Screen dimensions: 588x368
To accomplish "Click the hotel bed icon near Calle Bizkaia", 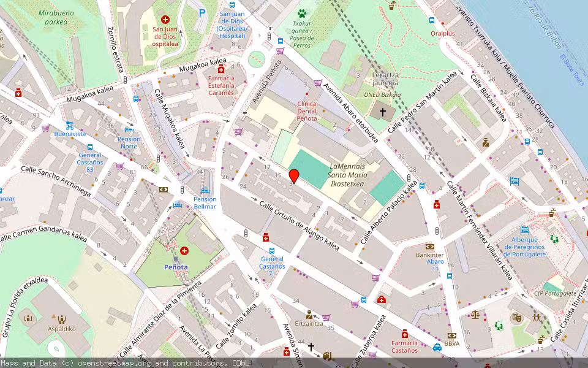I will click(x=514, y=182).
